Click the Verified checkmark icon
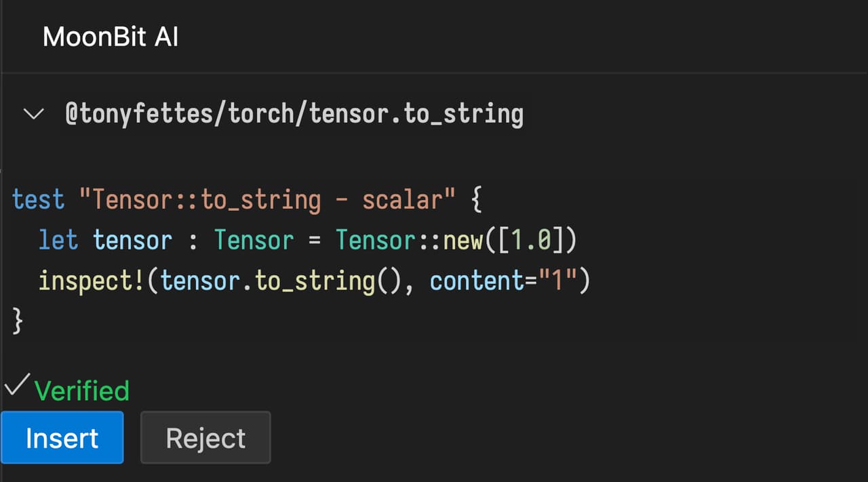868x482 pixels. [x=15, y=388]
